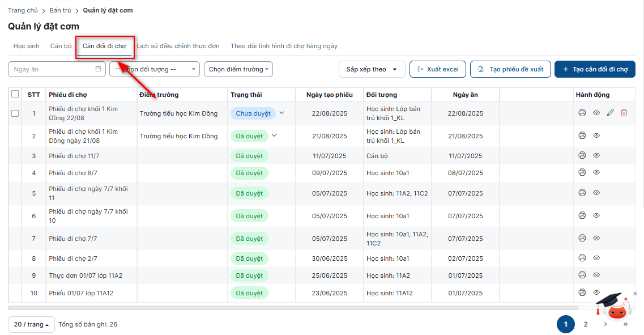Print the Phiếu đi chợ 11/7 row
This screenshot has height=335, width=644.
click(582, 155)
